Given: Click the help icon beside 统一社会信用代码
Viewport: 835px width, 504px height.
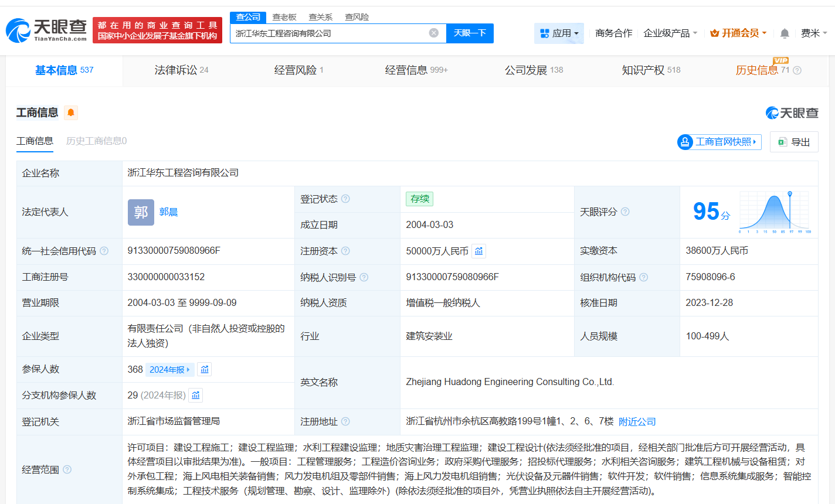Looking at the screenshot, I should click(x=104, y=251).
